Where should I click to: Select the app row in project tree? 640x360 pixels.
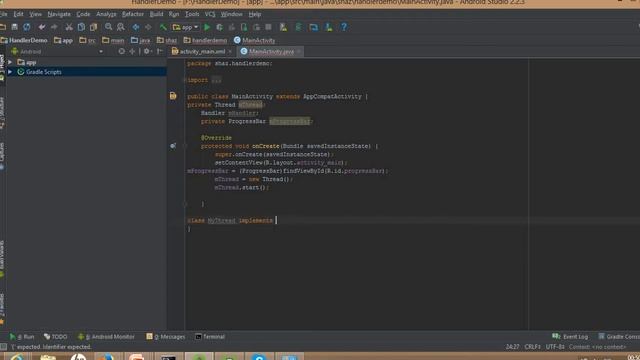click(x=86, y=62)
